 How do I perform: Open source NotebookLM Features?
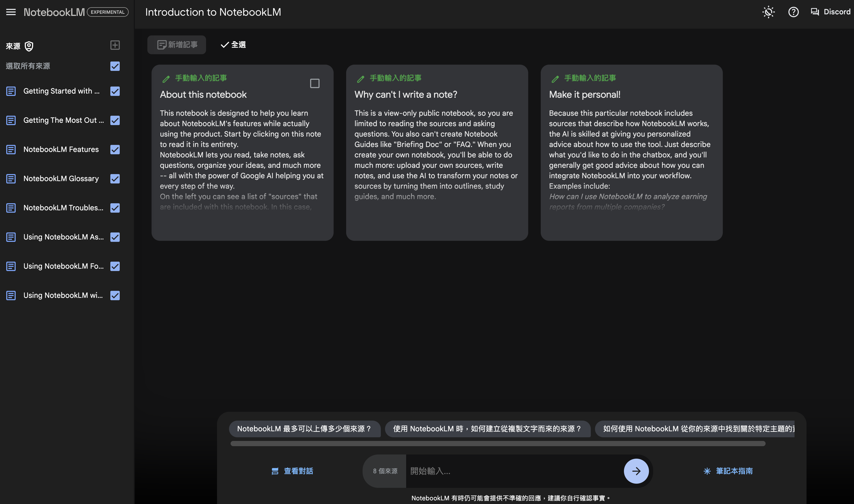pyautogui.click(x=61, y=149)
